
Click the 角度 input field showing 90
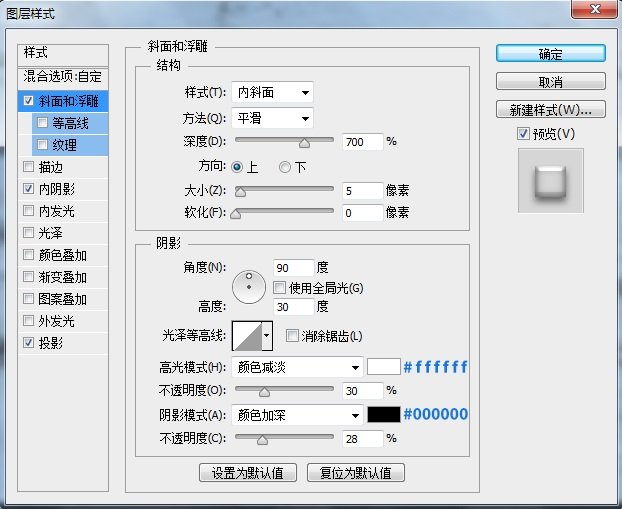tap(294, 268)
